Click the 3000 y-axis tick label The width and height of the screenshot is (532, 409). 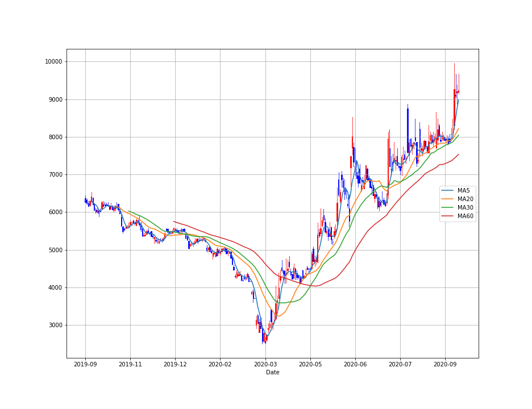click(55, 325)
